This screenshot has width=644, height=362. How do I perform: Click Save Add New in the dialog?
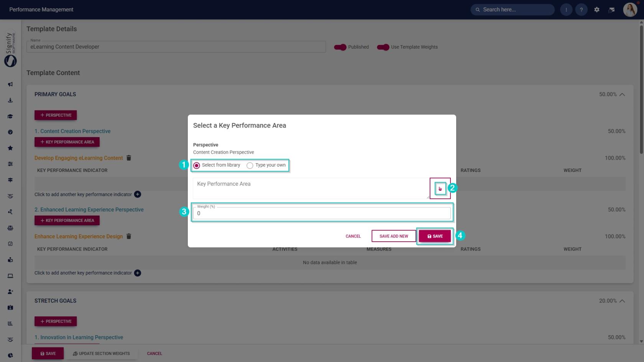coord(394,236)
